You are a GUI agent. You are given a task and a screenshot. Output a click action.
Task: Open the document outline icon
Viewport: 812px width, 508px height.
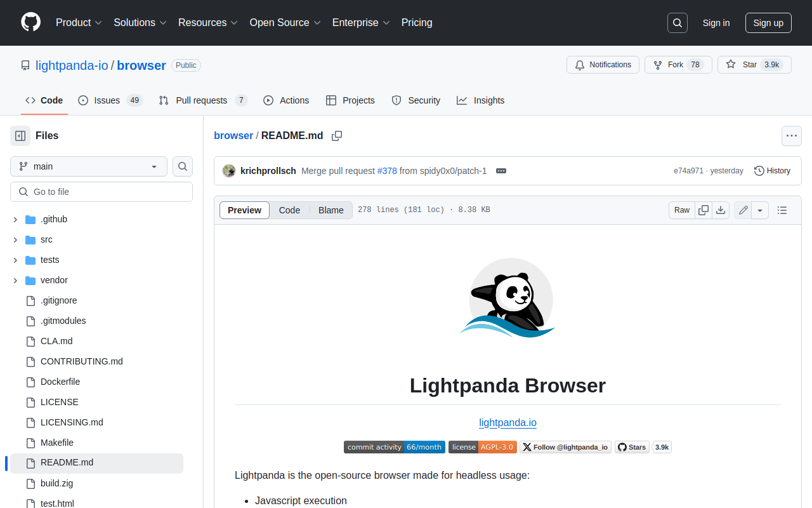click(x=782, y=210)
